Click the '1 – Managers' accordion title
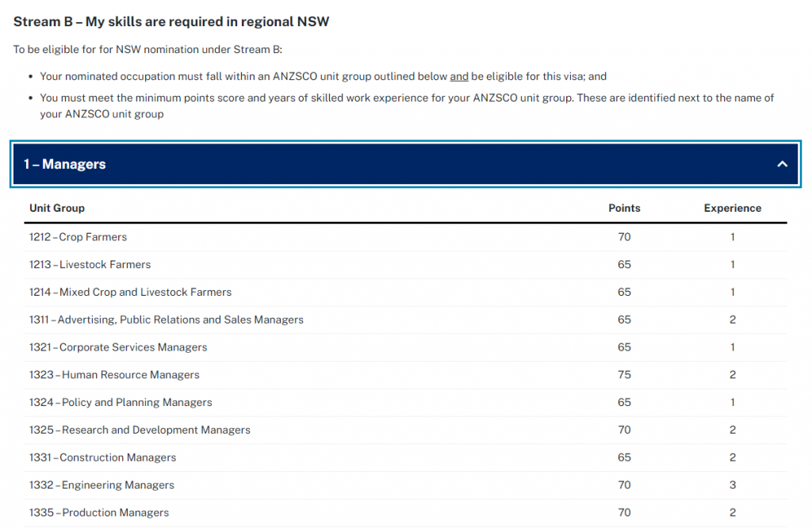 tap(65, 164)
